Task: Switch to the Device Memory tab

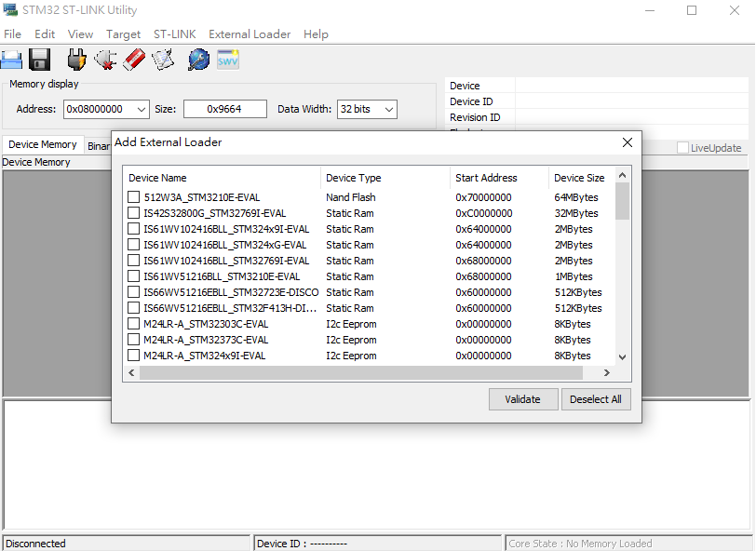Action: coord(43,144)
